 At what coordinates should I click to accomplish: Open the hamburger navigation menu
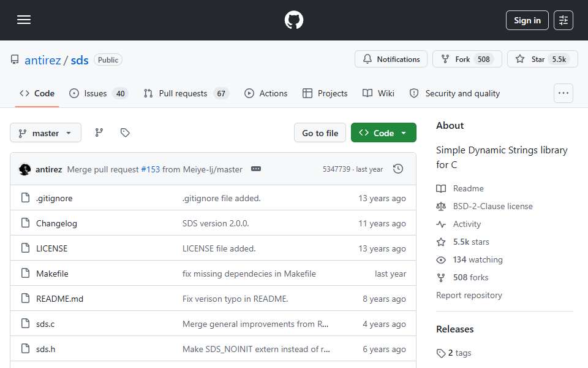click(24, 20)
